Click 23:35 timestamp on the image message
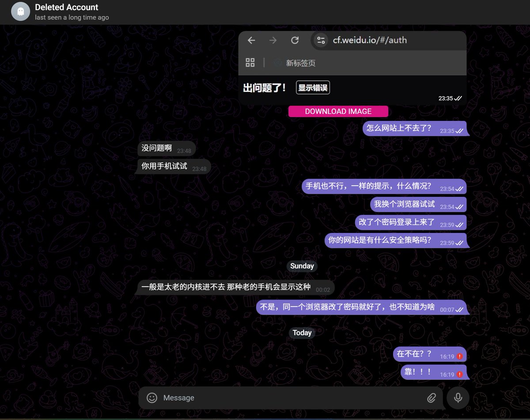The image size is (530, 420). coord(446,98)
